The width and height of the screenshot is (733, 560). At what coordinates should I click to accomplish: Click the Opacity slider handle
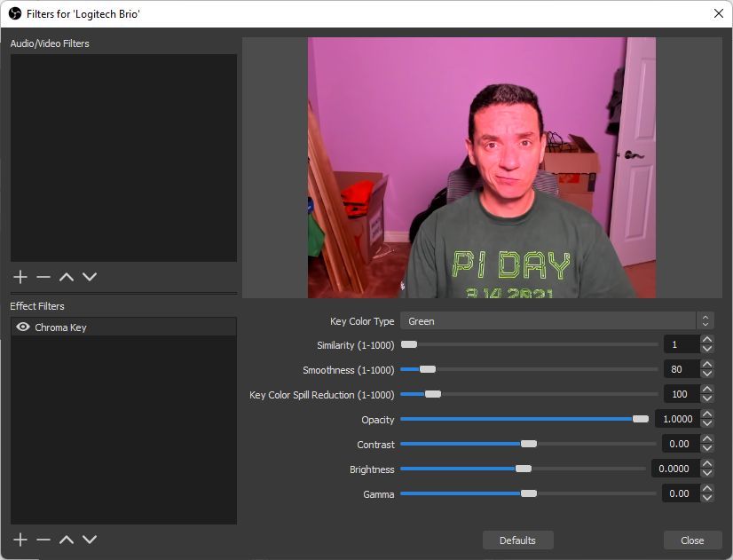click(x=640, y=419)
